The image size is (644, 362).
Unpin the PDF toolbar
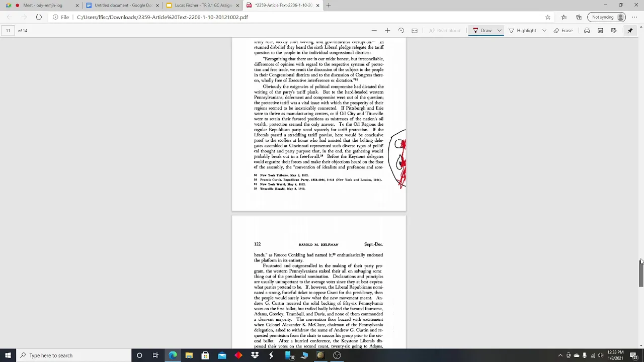coord(630,31)
